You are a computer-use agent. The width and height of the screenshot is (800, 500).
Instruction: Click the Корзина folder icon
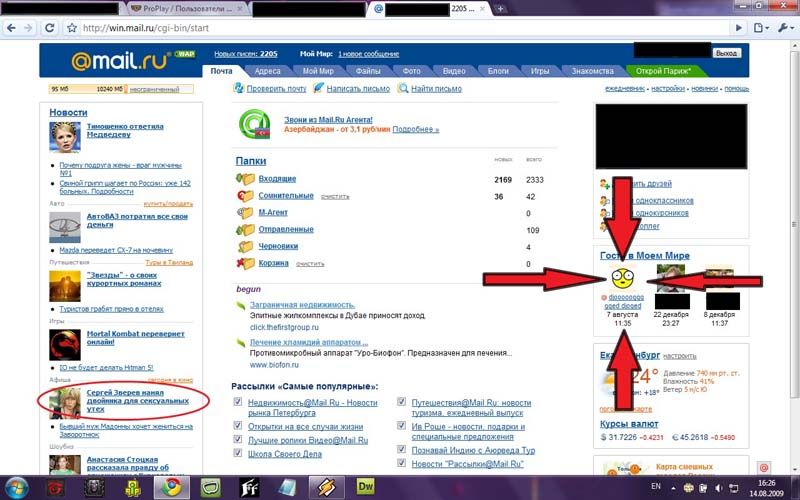[245, 263]
